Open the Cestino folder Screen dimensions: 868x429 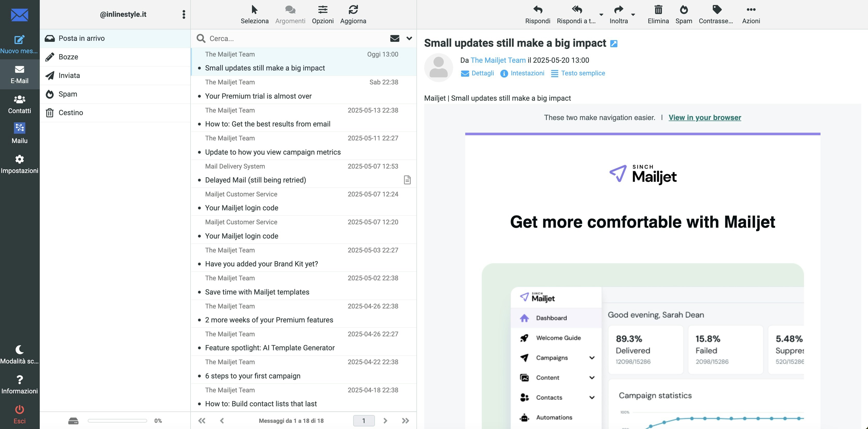70,113
